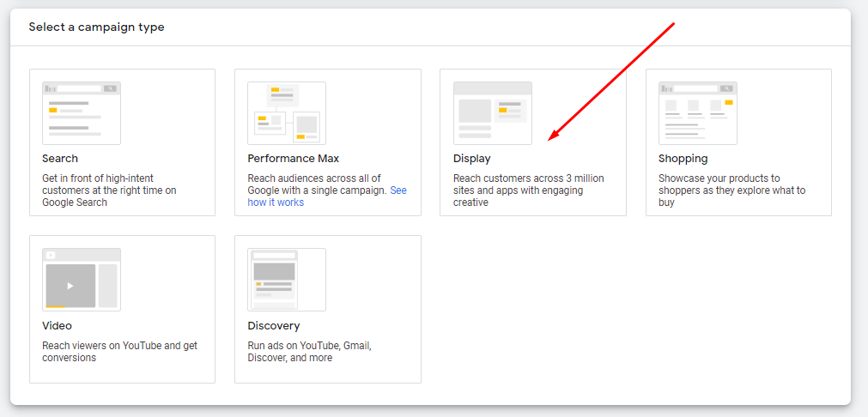Click the Video campaign player illustration
Screen dimensions: 868x417
[x=82, y=280]
